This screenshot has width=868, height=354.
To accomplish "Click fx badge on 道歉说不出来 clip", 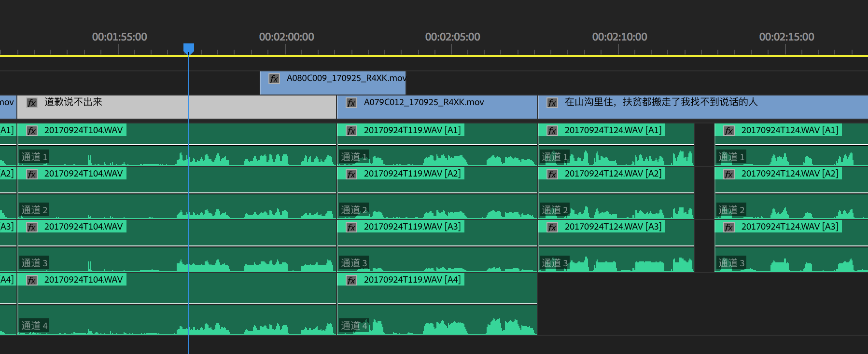I will click(x=32, y=103).
